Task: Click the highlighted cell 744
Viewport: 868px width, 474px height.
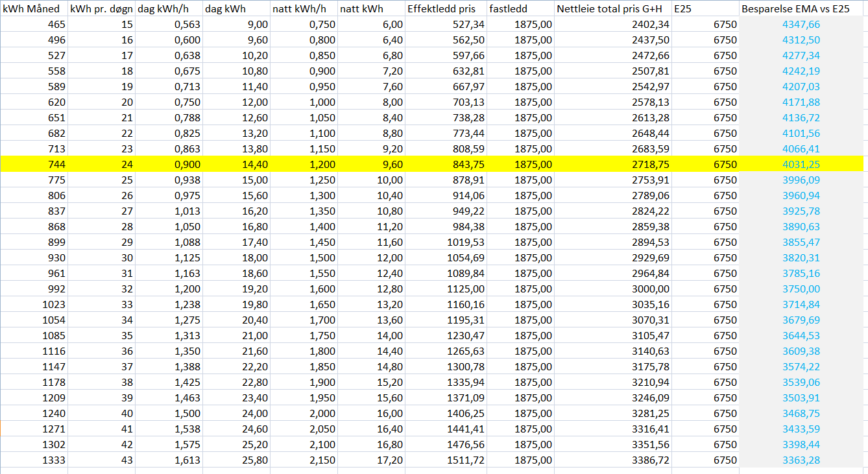Action: coord(34,165)
